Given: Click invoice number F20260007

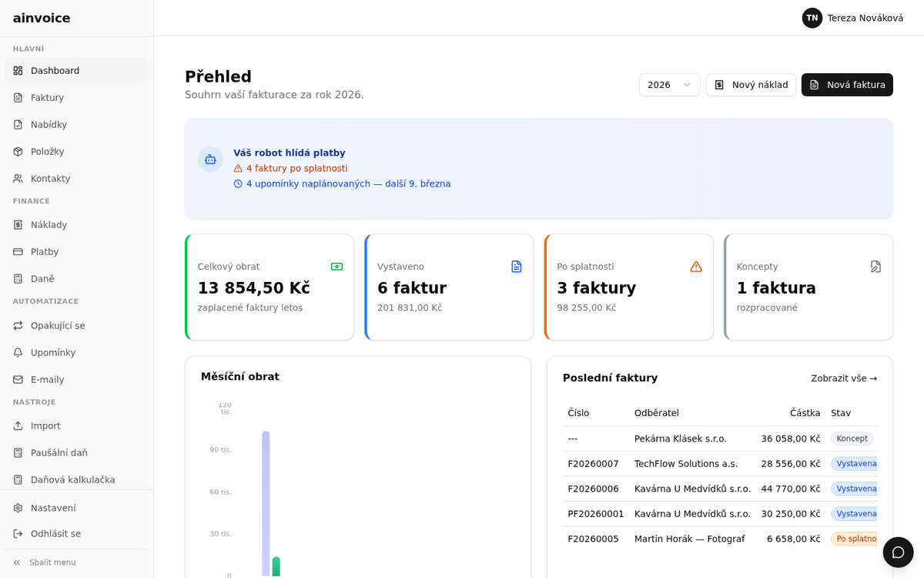Looking at the screenshot, I should tap(593, 464).
